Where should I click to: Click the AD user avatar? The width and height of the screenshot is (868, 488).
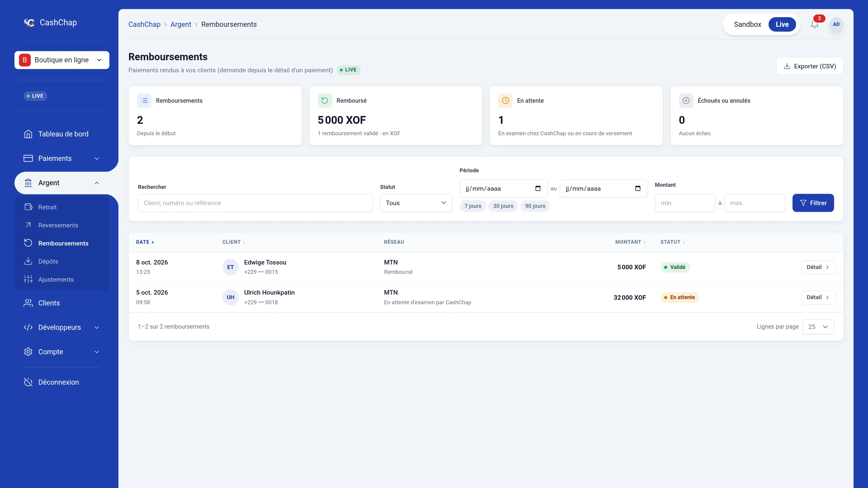pos(836,24)
